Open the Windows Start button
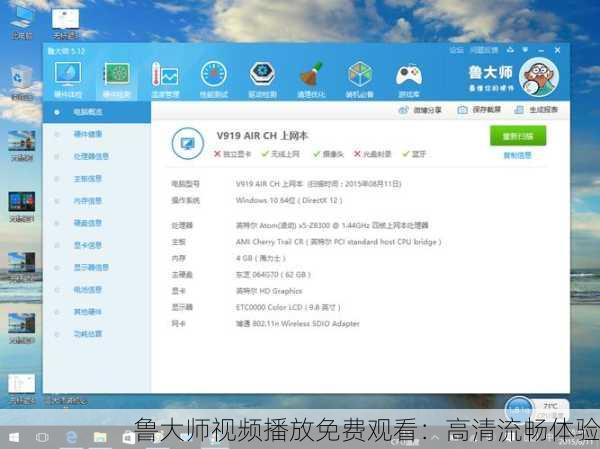600x449 pixels. tap(14, 438)
